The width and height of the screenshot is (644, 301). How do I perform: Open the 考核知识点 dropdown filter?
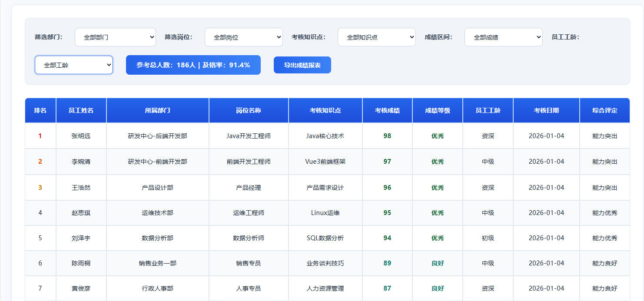tap(376, 37)
